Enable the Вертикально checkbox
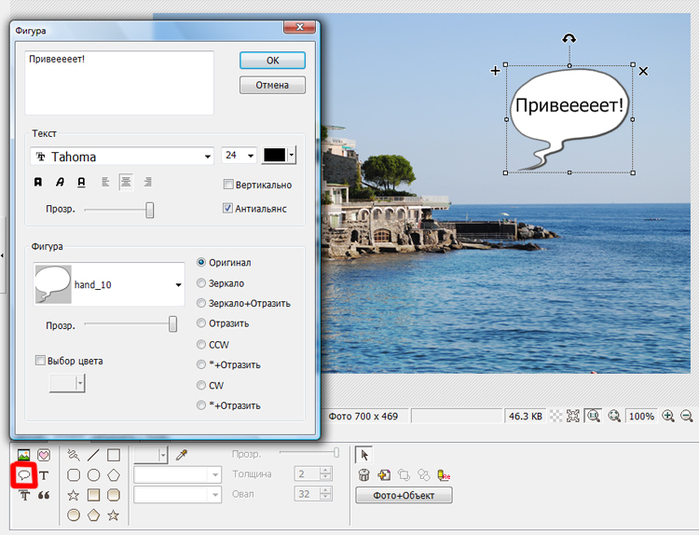Viewport: 699px width, 535px height. coord(228,185)
